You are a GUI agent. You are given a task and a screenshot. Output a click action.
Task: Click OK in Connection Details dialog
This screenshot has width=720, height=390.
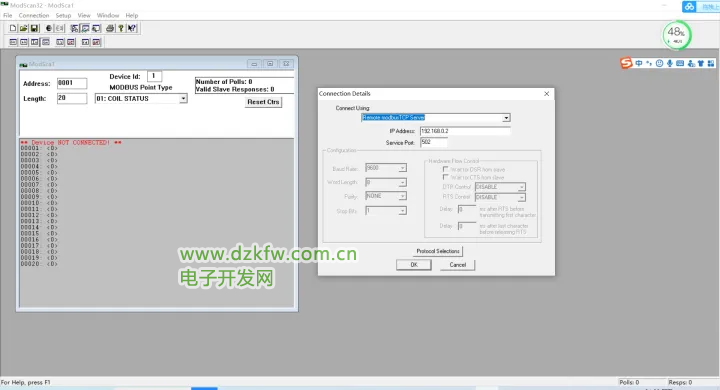click(414, 265)
